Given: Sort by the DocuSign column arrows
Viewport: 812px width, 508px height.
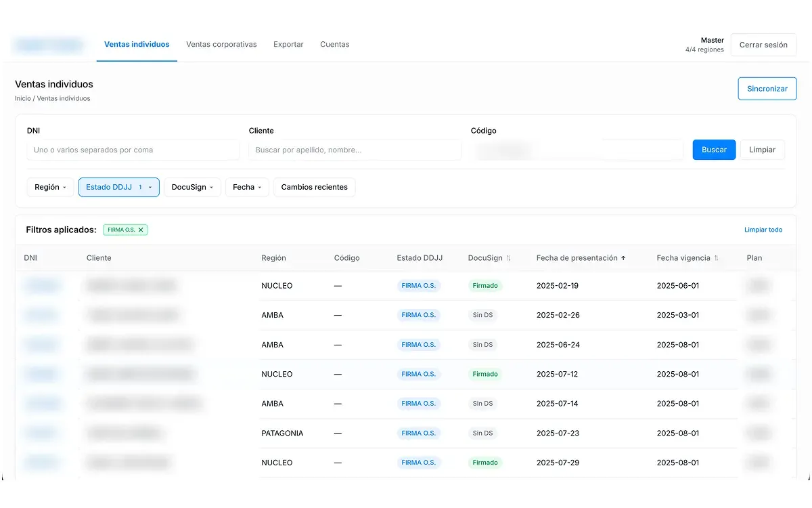Looking at the screenshot, I should pos(509,258).
